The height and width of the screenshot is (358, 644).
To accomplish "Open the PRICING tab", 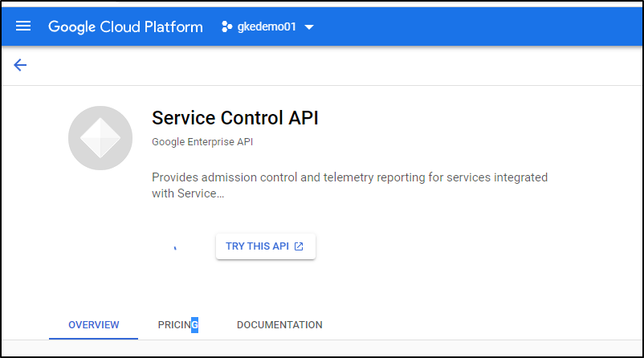I will coord(178,325).
